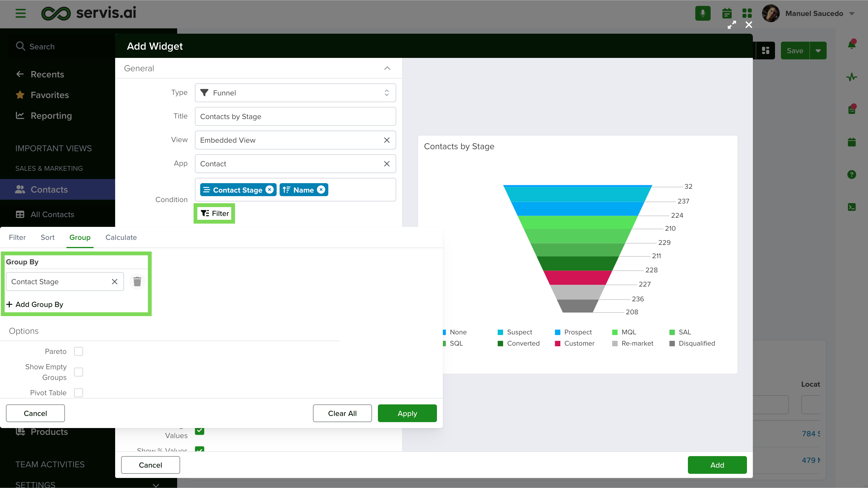The image size is (868, 488).
Task: Remove Contact Stage condition chip
Action: pos(269,190)
